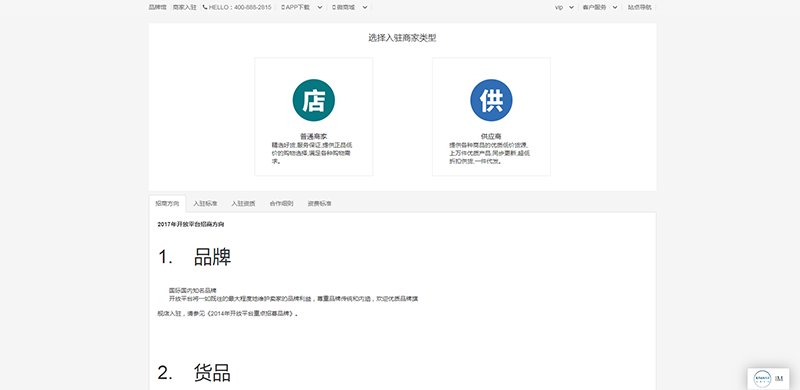Click the APP下载 menu label

pyautogui.click(x=297, y=7)
